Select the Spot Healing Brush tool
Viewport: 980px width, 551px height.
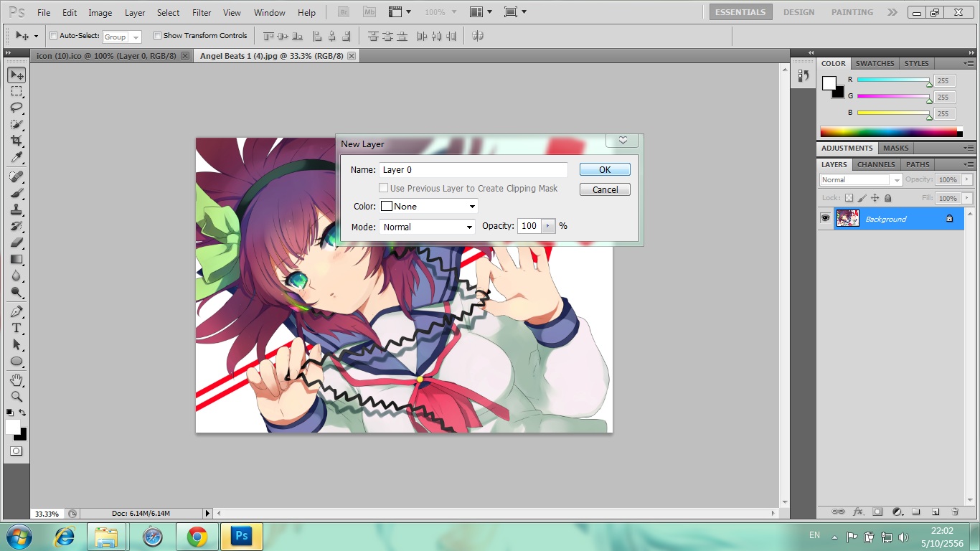(17, 176)
